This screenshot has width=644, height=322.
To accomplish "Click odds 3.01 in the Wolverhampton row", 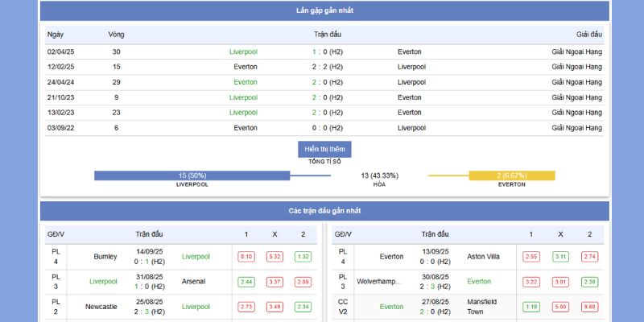I will click(x=560, y=283).
